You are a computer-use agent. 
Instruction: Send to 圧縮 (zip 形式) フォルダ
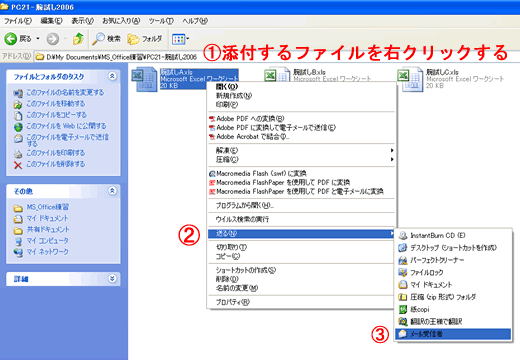(453, 297)
